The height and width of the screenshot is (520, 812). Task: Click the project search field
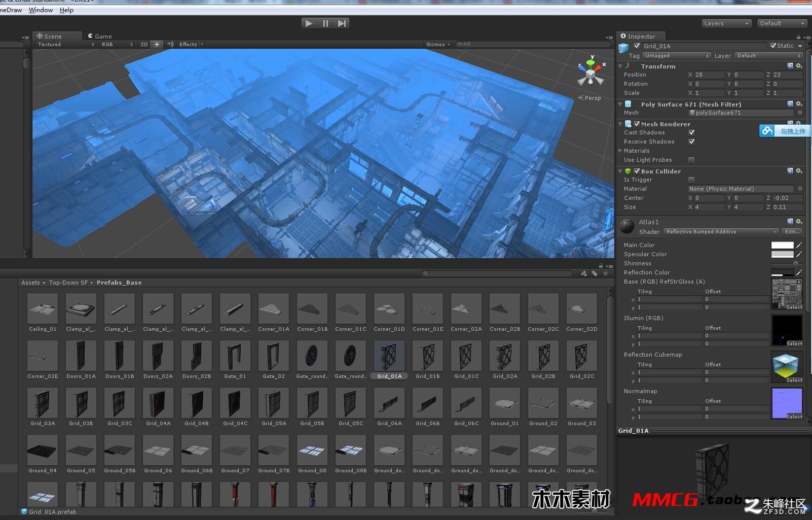pyautogui.click(x=498, y=273)
